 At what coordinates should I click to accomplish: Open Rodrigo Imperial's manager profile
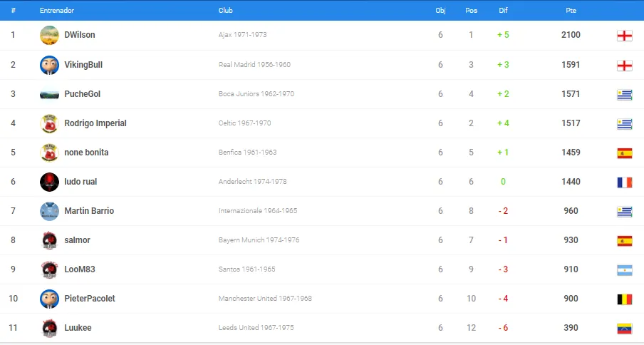pyautogui.click(x=95, y=123)
